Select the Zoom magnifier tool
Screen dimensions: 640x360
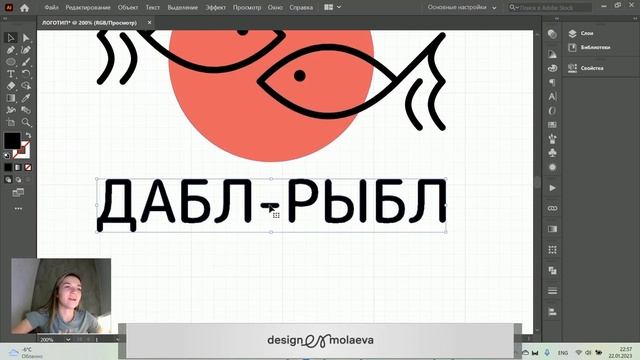tap(26, 122)
